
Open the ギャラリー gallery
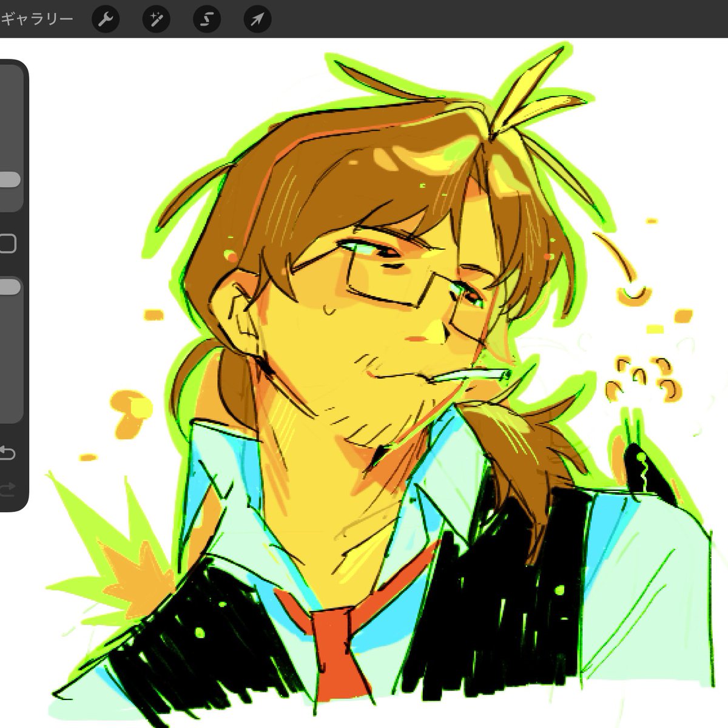coord(36,19)
